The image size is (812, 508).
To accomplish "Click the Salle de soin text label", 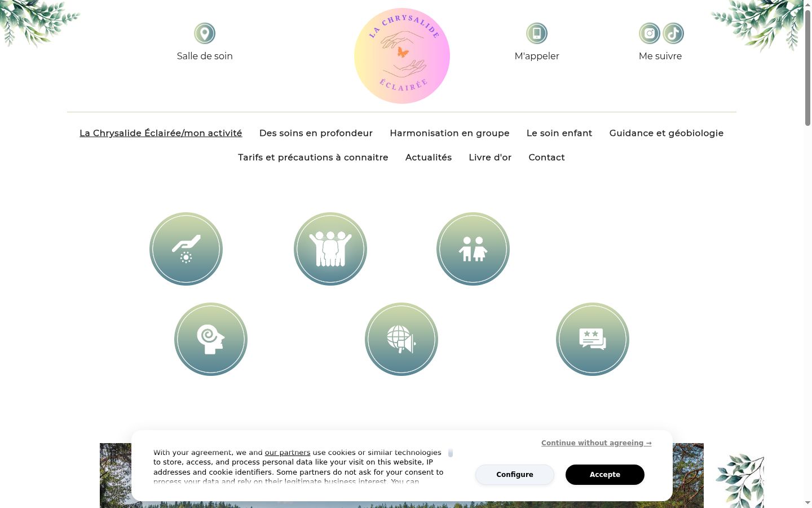I will pos(205,56).
